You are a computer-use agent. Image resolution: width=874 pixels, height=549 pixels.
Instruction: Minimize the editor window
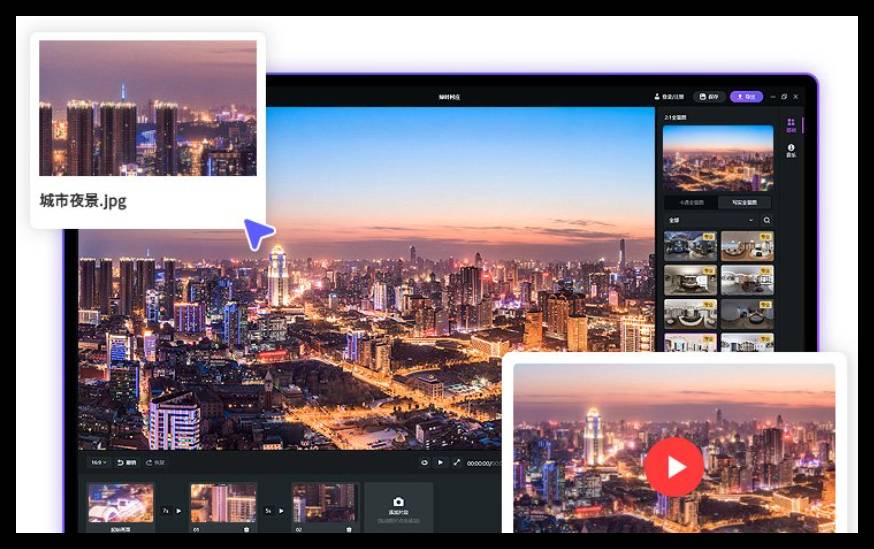click(773, 96)
